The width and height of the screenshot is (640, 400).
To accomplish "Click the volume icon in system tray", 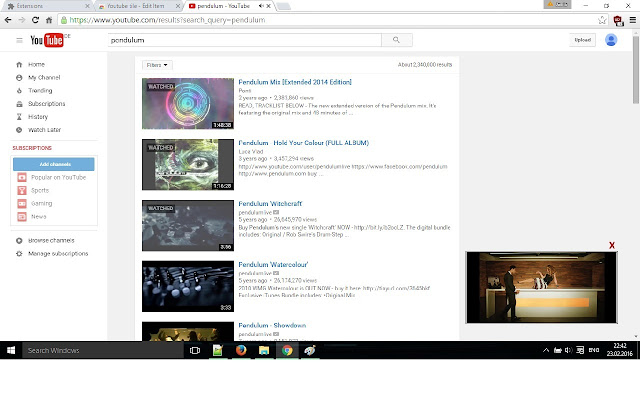I will [x=568, y=350].
